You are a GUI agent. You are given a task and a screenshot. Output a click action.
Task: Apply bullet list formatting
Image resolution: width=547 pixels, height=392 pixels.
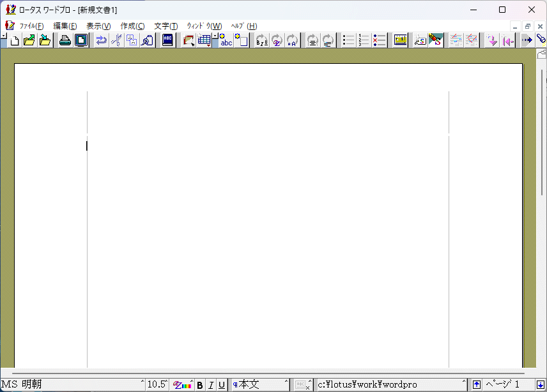click(x=348, y=41)
